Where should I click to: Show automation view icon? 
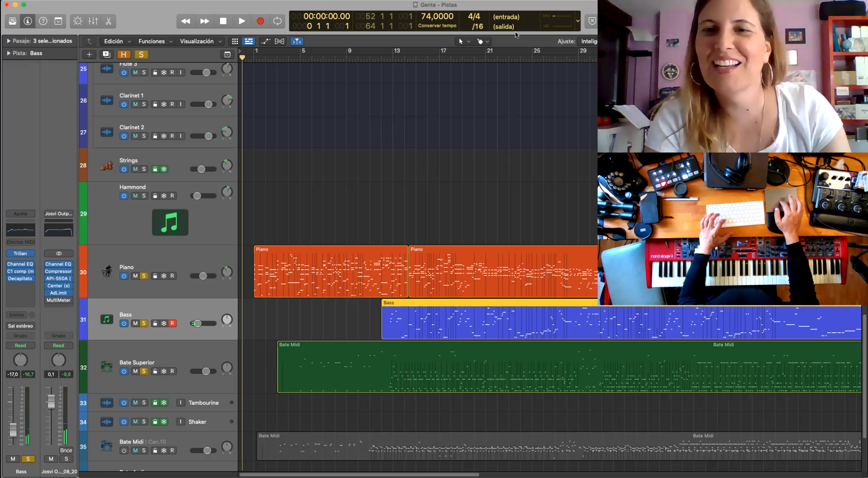click(266, 41)
